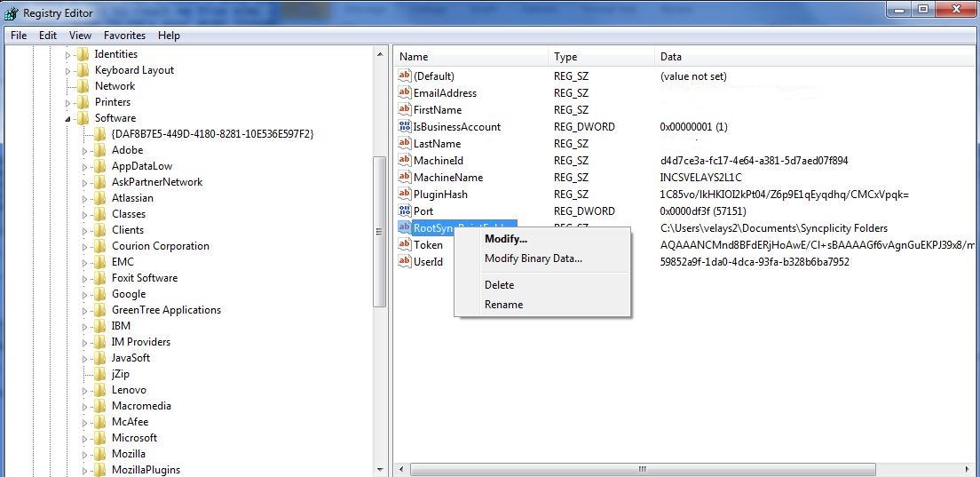Viewport: 980px width, 477px height.
Task: Click the DWORD icon next to Port
Action: tap(405, 211)
